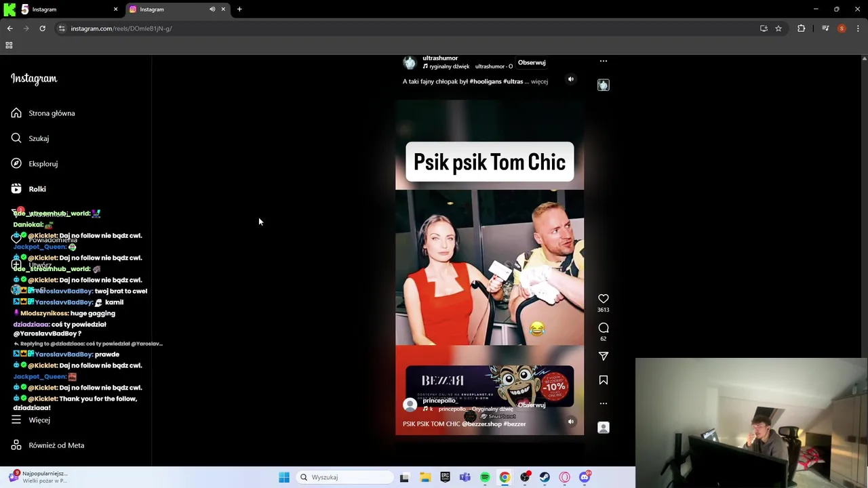Screen dimensions: 868x488
Task: Open Task View on the taskbar
Action: (404, 477)
